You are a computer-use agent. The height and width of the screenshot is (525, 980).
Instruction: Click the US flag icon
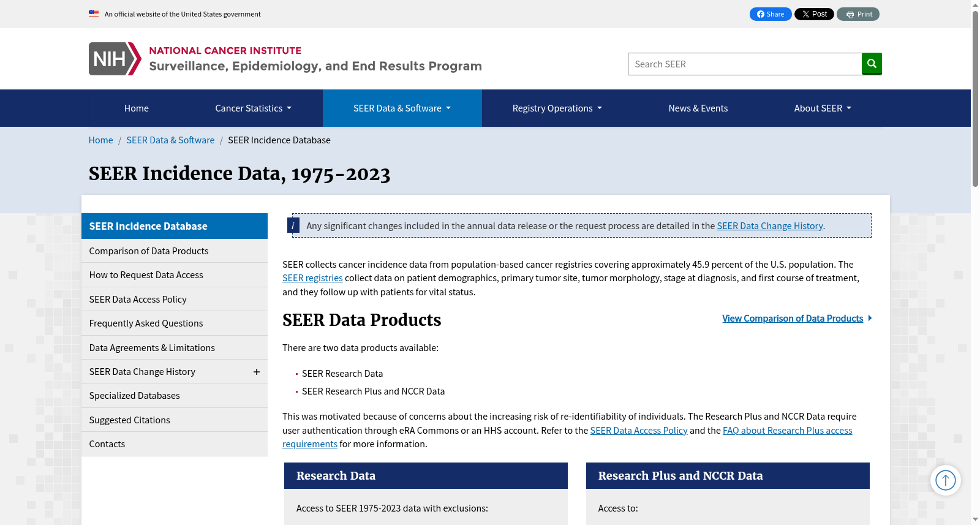(94, 13)
